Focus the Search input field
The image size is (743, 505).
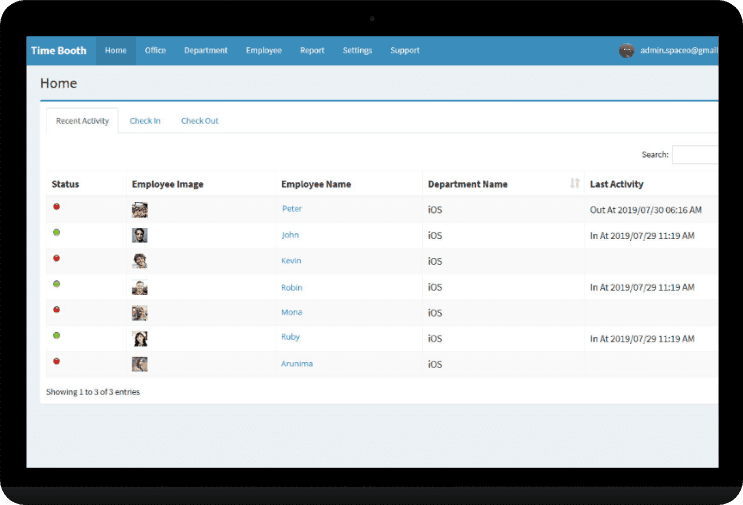point(695,154)
